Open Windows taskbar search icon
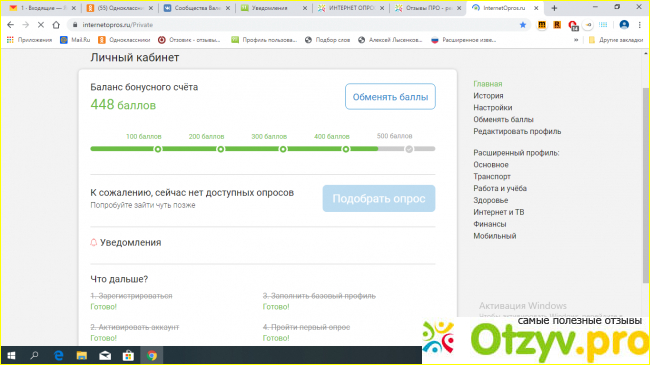This screenshot has height=365, width=650. point(34,355)
